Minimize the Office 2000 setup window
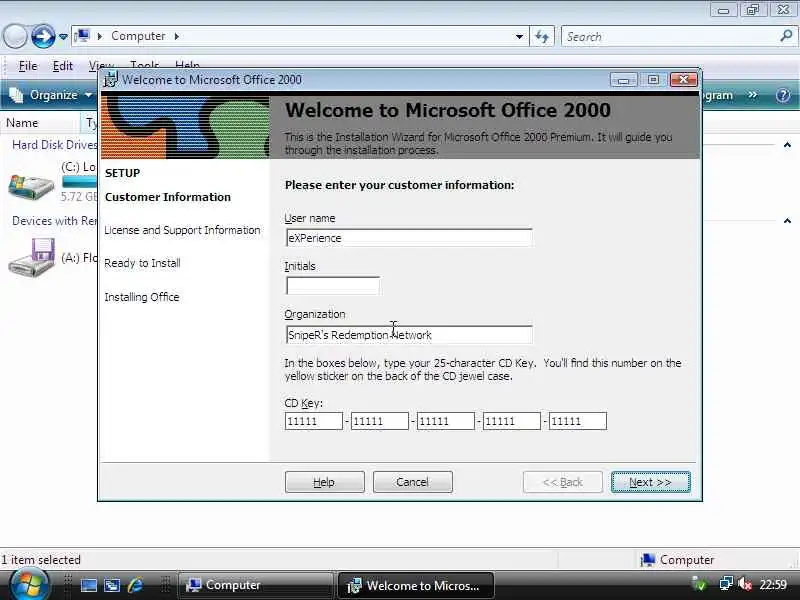Viewport: 800px width, 600px height. tap(623, 80)
